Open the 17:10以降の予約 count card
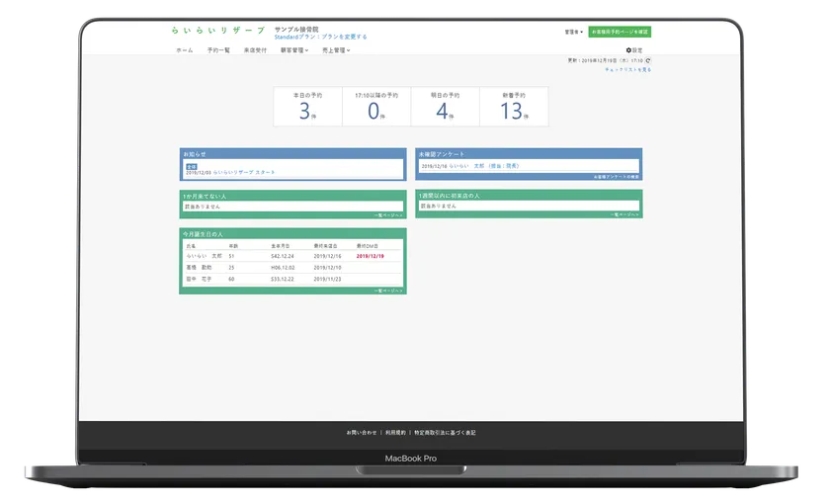The width and height of the screenshot is (830, 504). pos(376,107)
